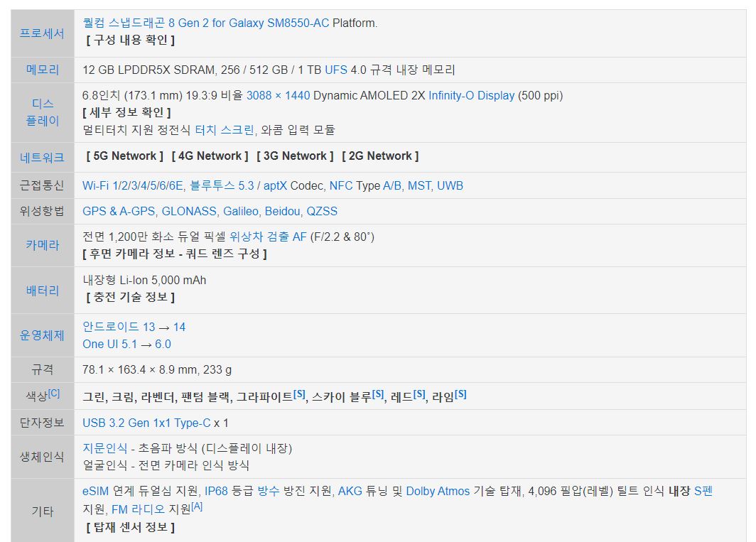Open footnote S after 레드
The width and height of the screenshot is (756, 542).
pyautogui.click(x=419, y=394)
